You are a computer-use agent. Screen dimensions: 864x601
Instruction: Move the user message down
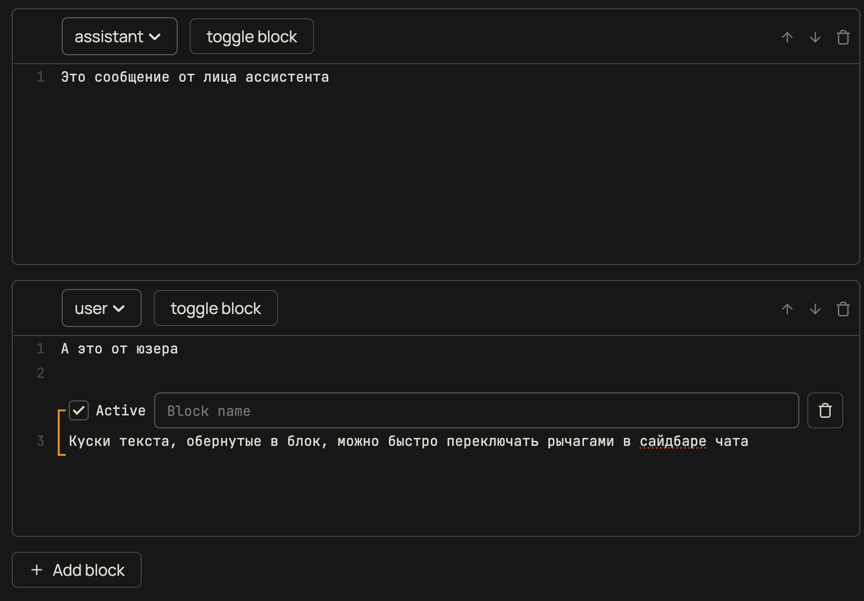[815, 309]
